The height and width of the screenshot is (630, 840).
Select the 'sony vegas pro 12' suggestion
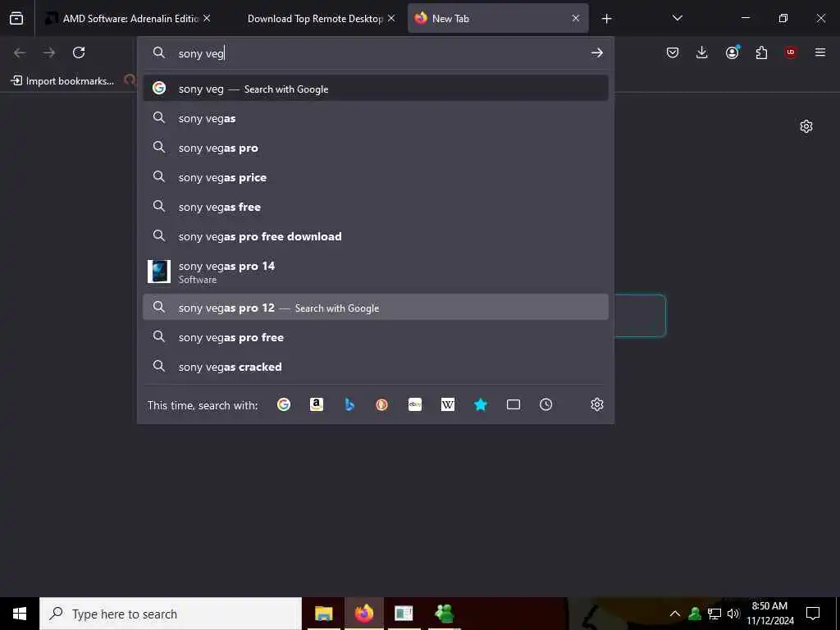click(x=376, y=307)
